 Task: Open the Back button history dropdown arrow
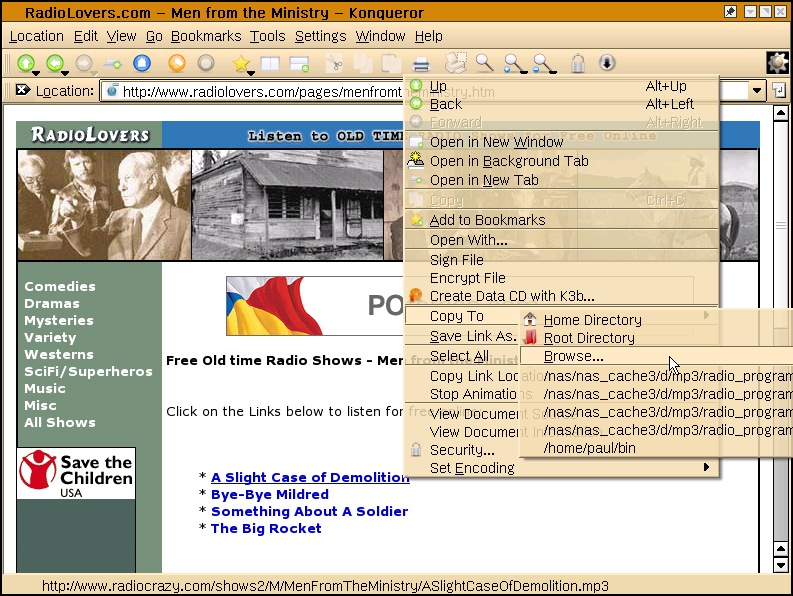(x=65, y=73)
